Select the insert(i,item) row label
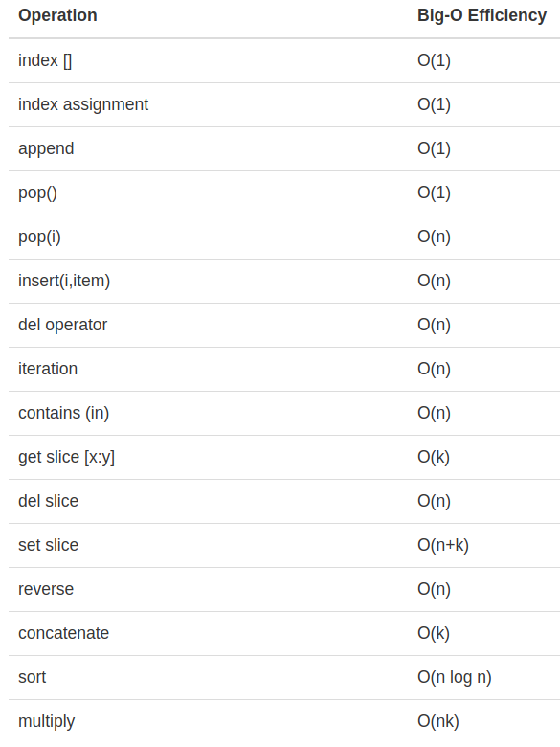The image size is (560, 747). click(x=64, y=281)
